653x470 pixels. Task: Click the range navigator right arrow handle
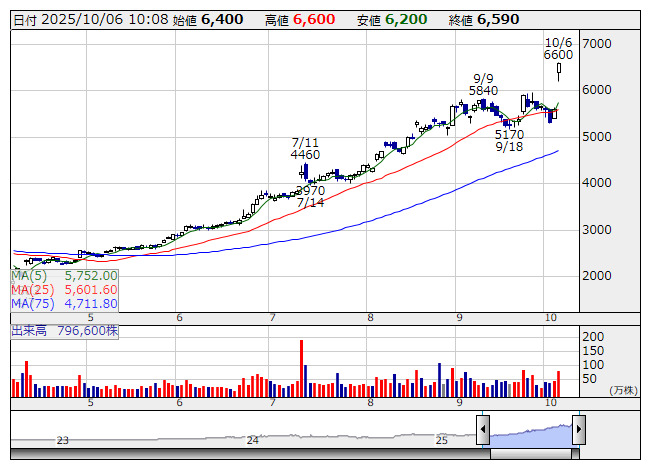point(579,429)
